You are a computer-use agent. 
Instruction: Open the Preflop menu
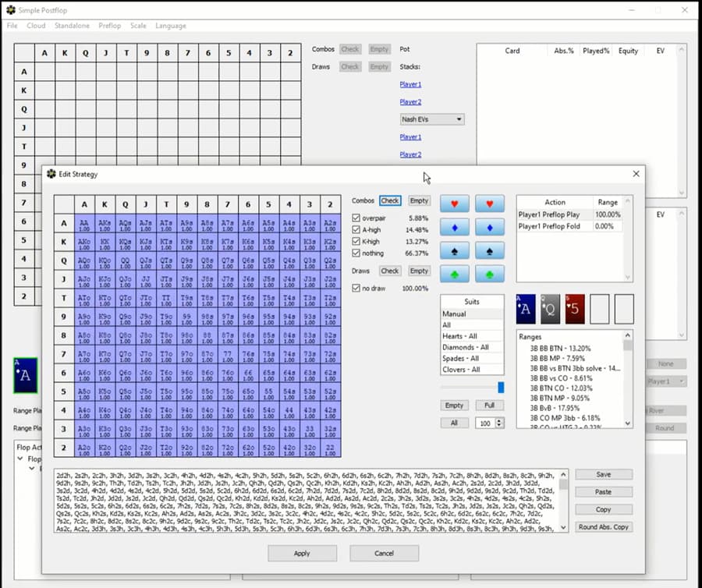coord(110,26)
